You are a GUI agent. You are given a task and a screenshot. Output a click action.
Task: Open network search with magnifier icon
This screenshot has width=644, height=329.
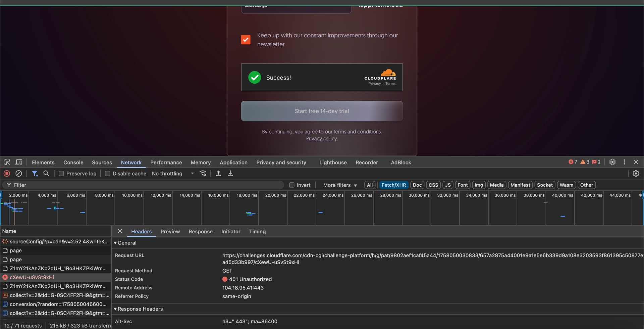46,174
